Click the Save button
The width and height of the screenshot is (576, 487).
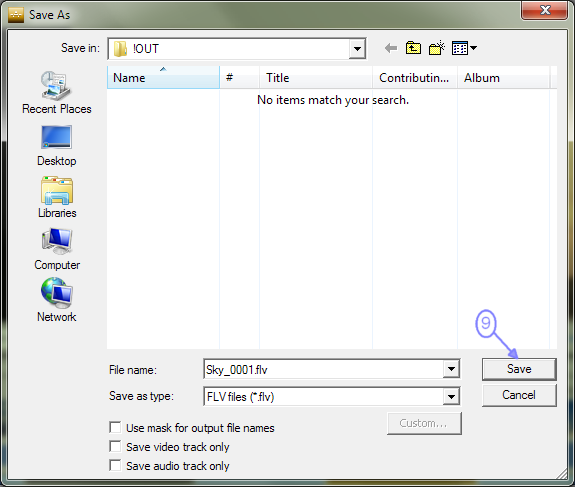[519, 369]
